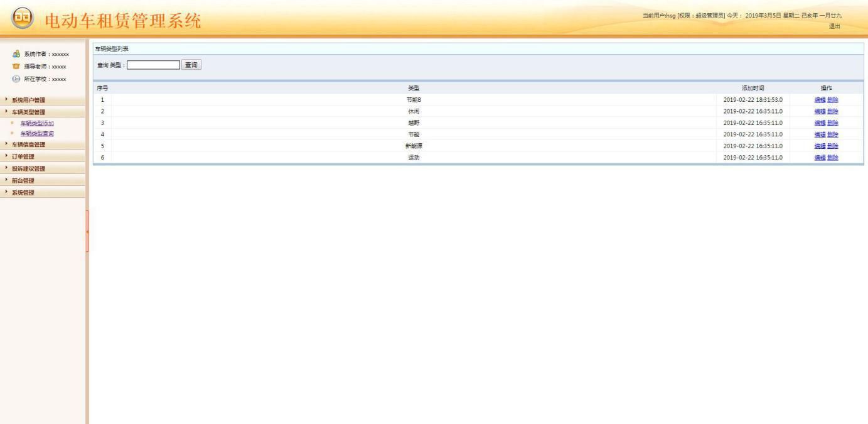Click the 序号 column header
868x424 pixels.
pyautogui.click(x=102, y=88)
